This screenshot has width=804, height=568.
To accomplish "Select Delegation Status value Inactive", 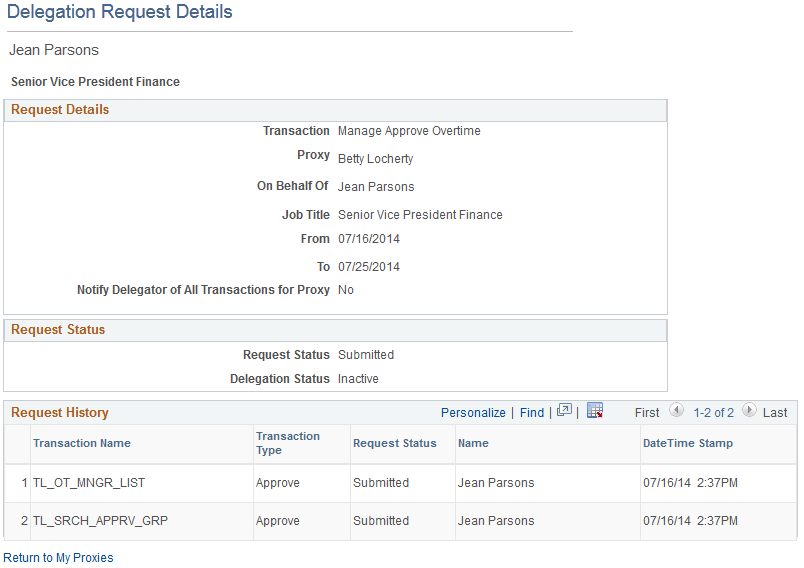I will tap(358, 379).
